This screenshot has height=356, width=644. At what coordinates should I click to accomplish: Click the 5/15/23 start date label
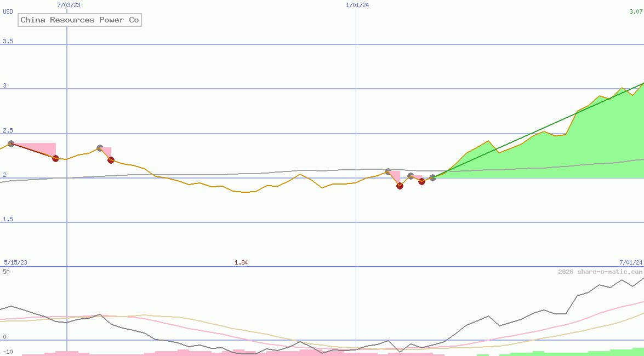(x=15, y=262)
